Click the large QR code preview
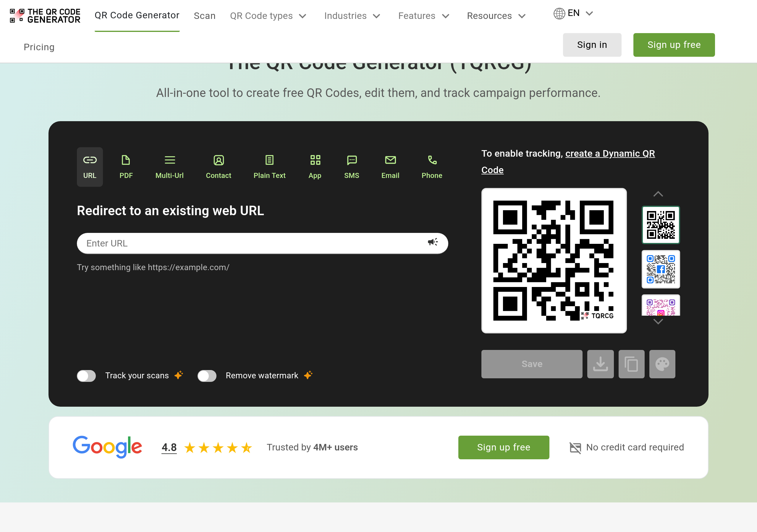 [x=554, y=261]
